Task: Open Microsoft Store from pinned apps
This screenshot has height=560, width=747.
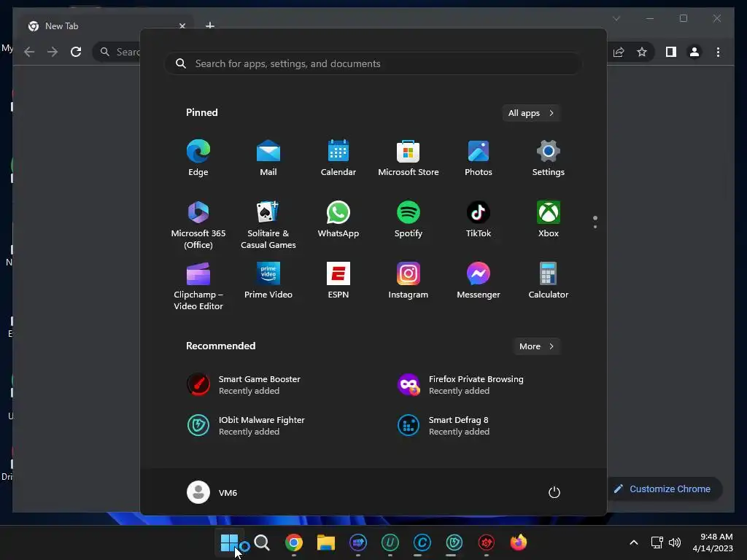Action: [409, 158]
